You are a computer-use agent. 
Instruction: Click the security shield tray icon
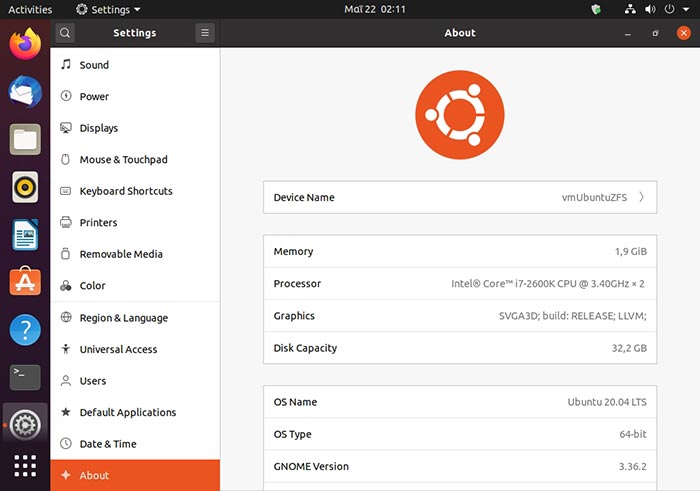point(596,9)
